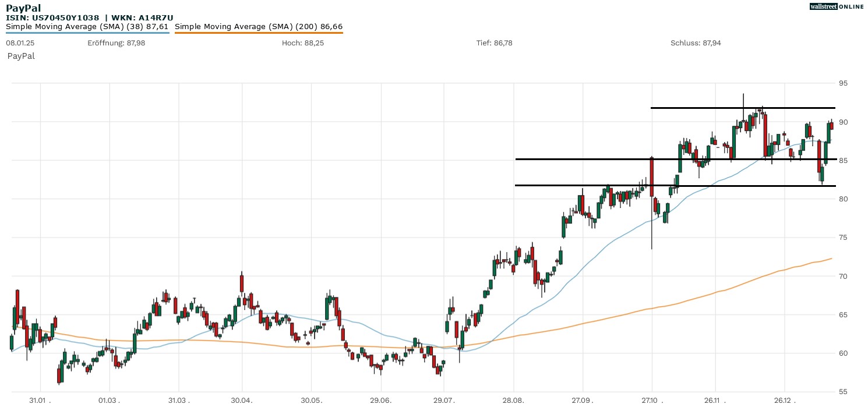Click the PayPal series label above chart

21,56
